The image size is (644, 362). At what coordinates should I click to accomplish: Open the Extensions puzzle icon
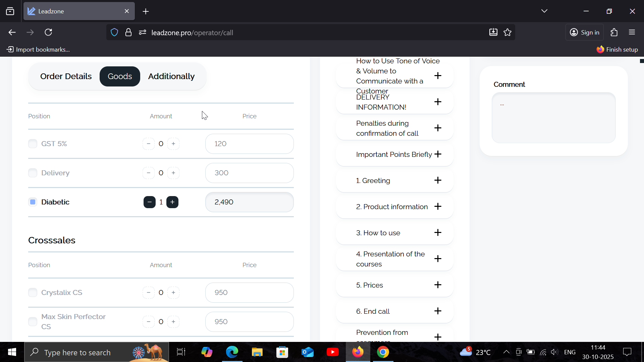point(614,33)
